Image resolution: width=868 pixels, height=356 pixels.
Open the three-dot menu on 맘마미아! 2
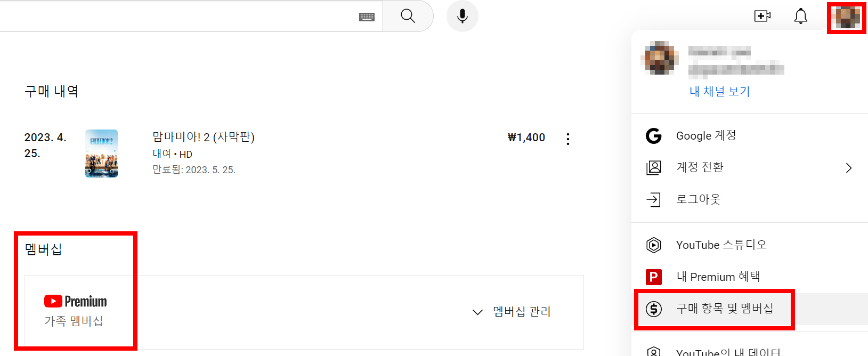click(x=567, y=139)
